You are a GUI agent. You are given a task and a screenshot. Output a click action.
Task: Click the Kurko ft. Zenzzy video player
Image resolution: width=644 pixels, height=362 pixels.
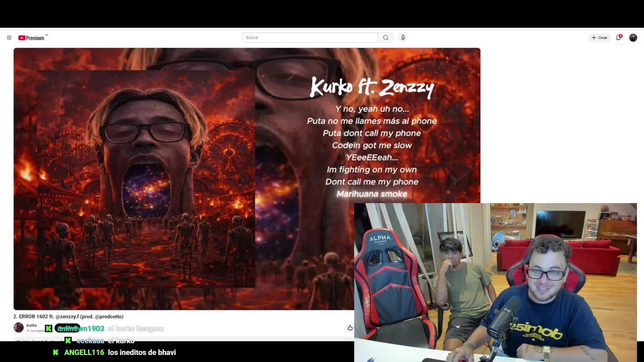point(247,178)
